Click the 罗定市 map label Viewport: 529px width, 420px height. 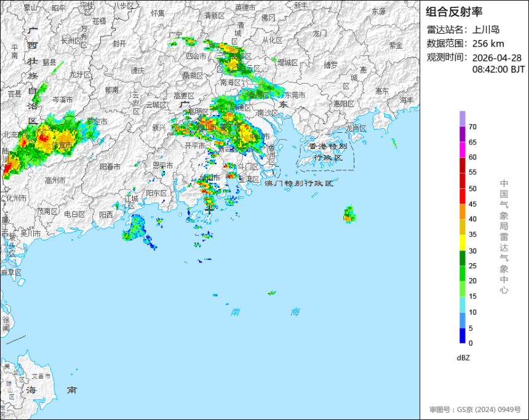click(97, 121)
